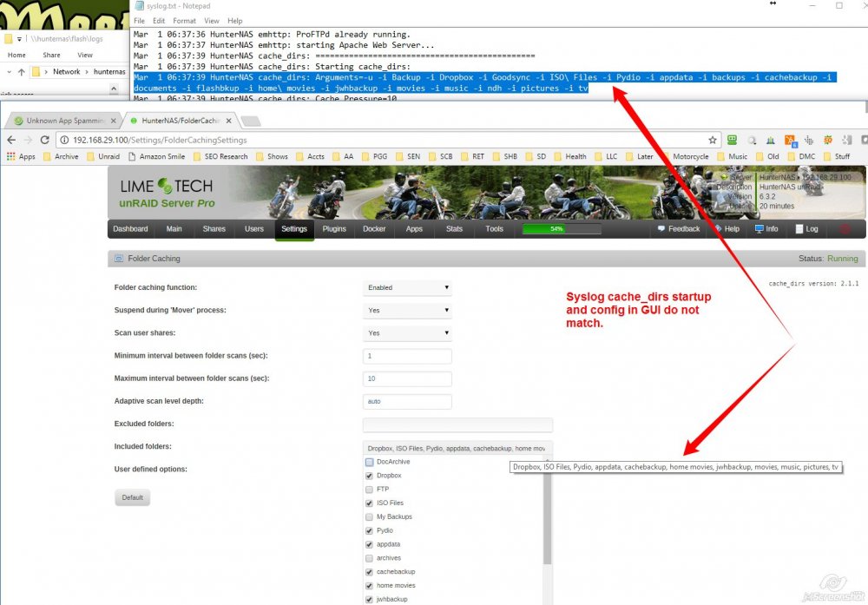Click the red power icon in unRAID menu

[x=845, y=228]
